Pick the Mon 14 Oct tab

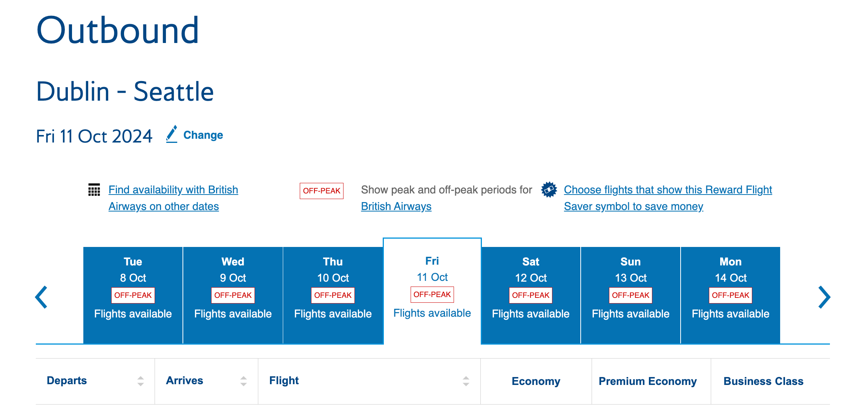(730, 295)
